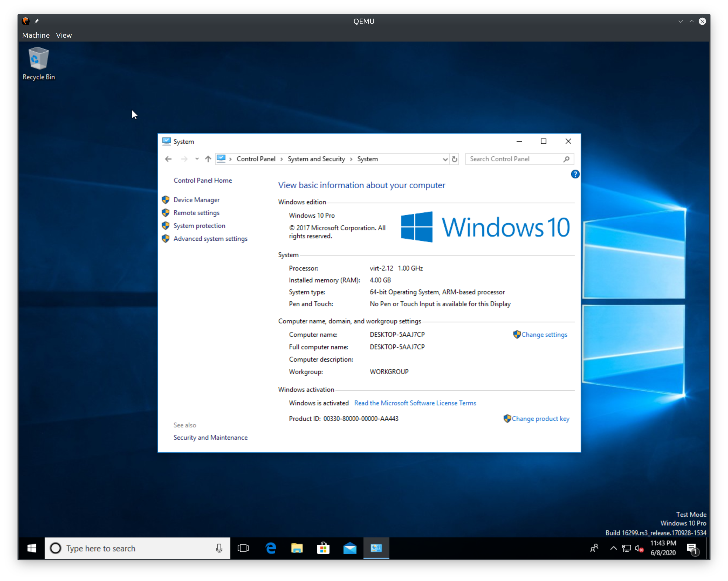This screenshot has height=581, width=728.
Task: Select the DESKTOP-5AAJ7CP computer name text
Action: (x=397, y=335)
